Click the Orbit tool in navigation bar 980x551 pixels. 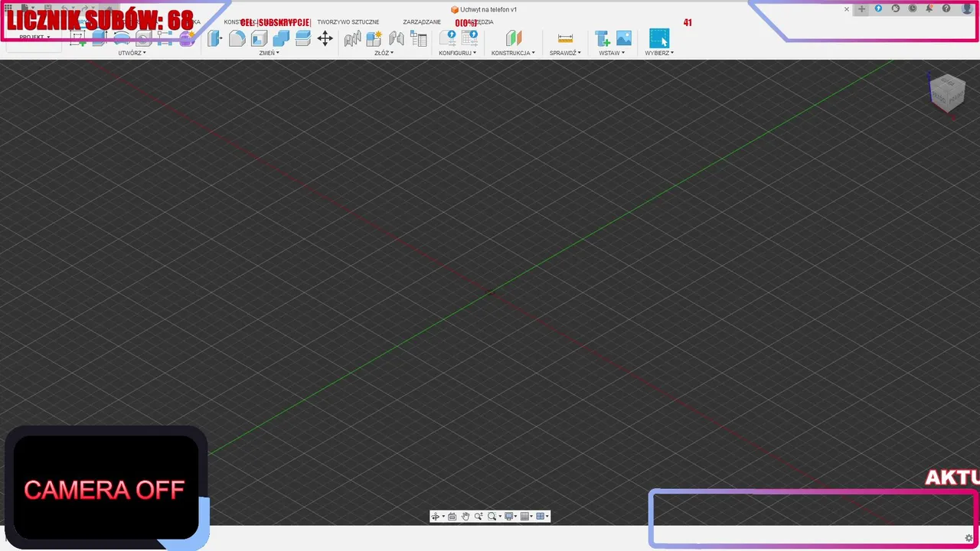[x=435, y=517]
